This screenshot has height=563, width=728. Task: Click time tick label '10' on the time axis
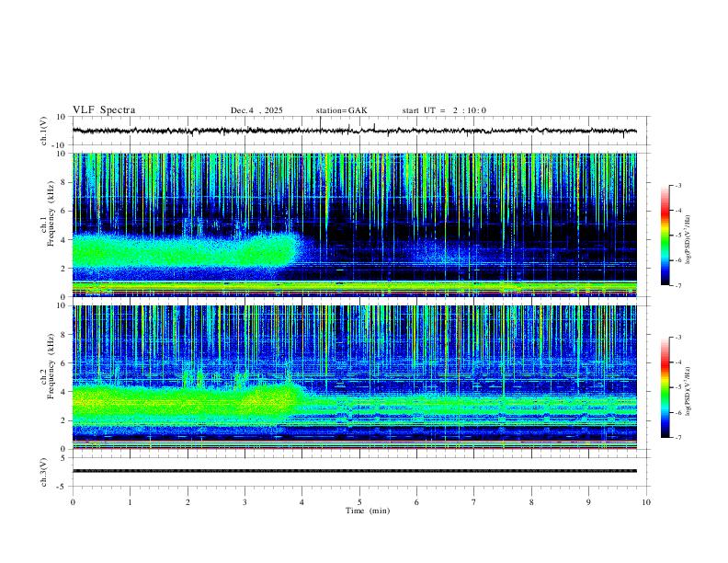(646, 502)
